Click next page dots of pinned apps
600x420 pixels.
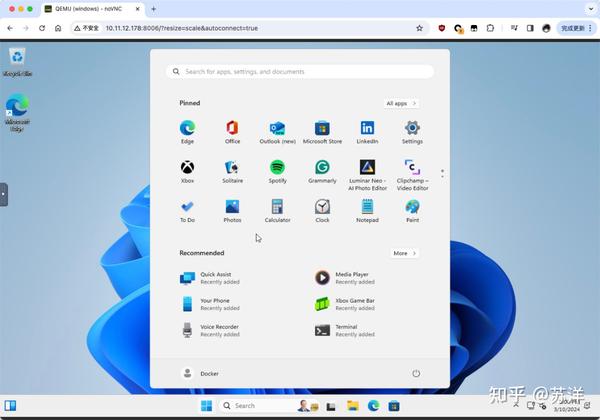coord(442,174)
